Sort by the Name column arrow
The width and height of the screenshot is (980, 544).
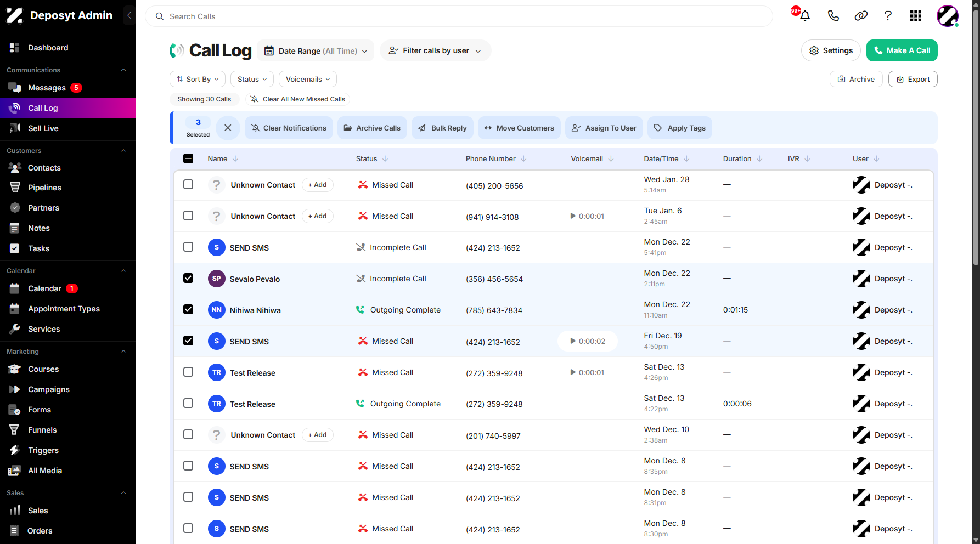[x=235, y=158]
